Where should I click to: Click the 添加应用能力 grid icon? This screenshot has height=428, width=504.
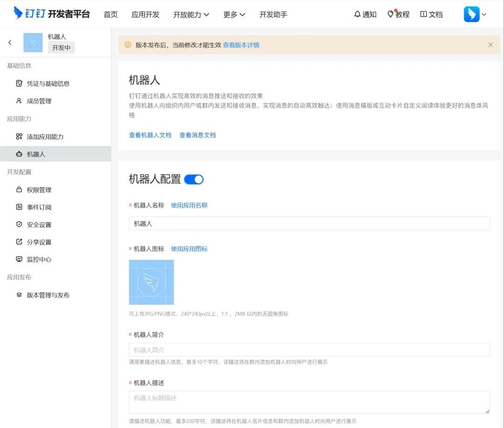[19, 136]
